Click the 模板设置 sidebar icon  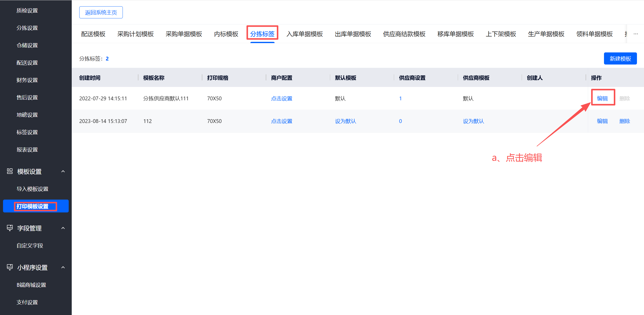click(x=10, y=171)
